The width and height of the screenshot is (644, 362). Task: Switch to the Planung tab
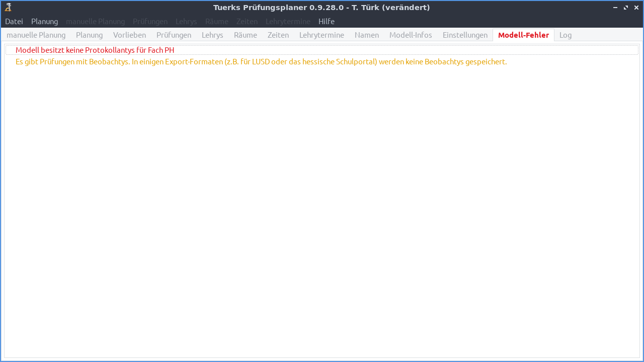pos(89,35)
